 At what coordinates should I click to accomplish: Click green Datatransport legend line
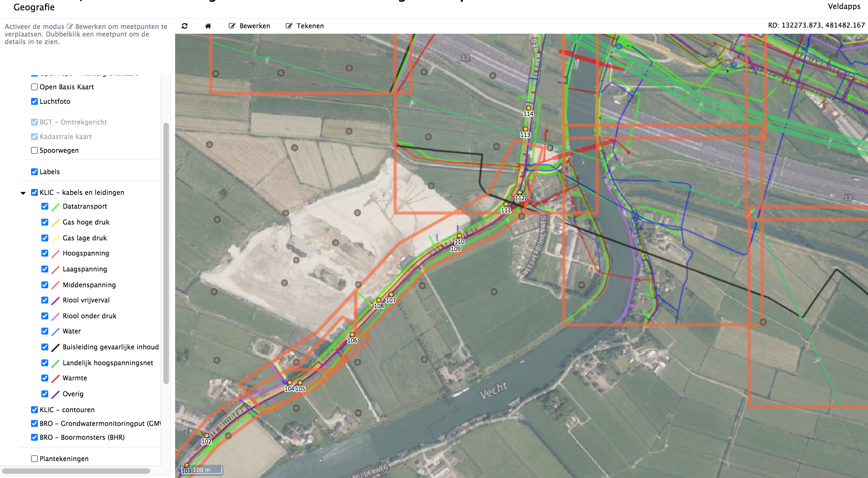click(55, 207)
